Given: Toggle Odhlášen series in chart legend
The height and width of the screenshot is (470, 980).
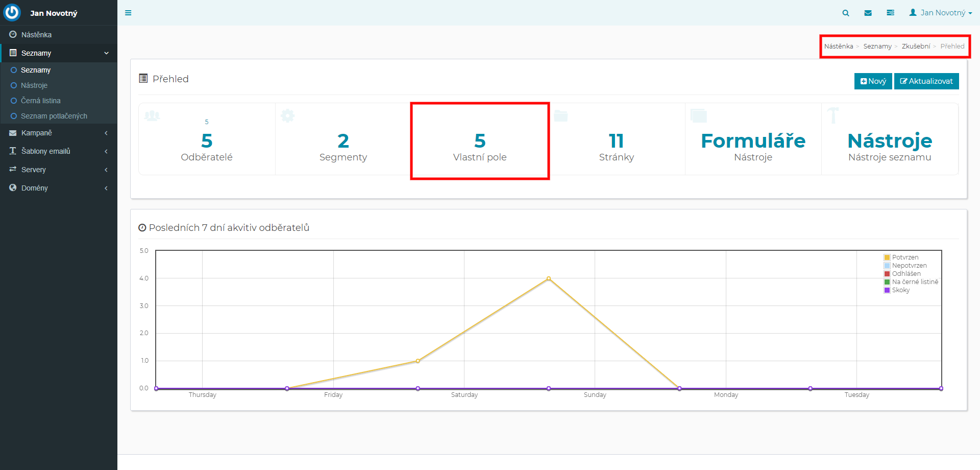Looking at the screenshot, I should click(x=906, y=274).
